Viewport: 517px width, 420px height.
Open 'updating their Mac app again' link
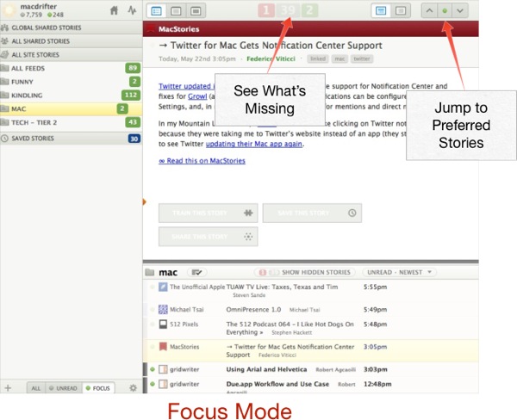pos(254,144)
